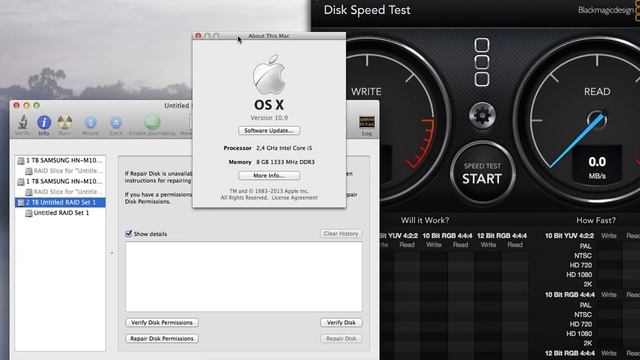Viewport: 640px width, 360px height.
Task: Toggle the Show details checkbox
Action: pyautogui.click(x=129, y=233)
